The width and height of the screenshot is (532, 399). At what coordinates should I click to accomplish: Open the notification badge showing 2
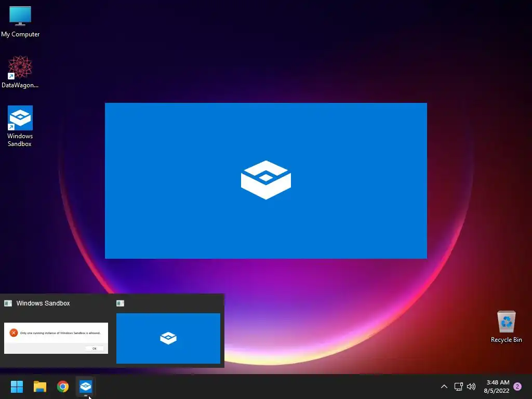click(x=517, y=387)
